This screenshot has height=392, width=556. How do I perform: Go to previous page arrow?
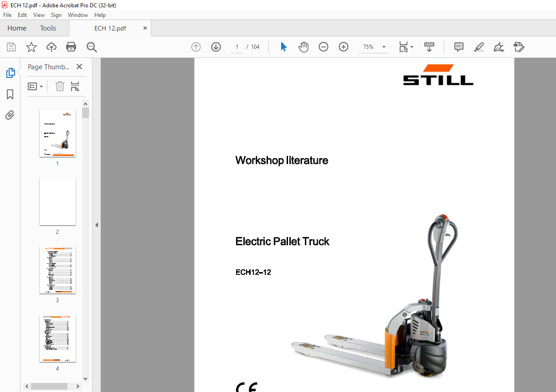point(196,47)
